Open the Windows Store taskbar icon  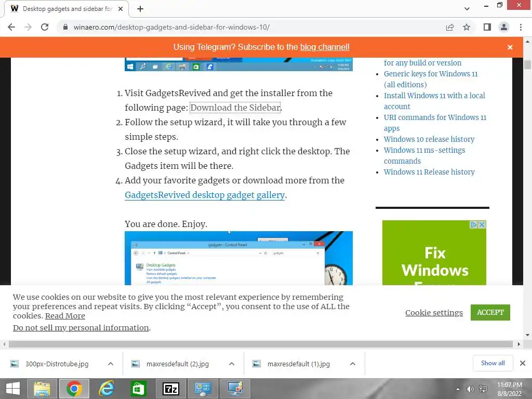pos(138,389)
